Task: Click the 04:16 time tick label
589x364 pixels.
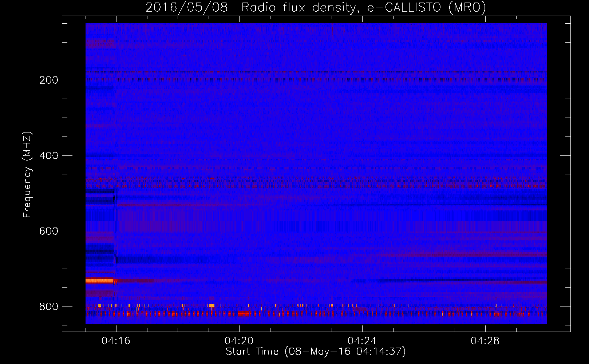Action: (116, 341)
